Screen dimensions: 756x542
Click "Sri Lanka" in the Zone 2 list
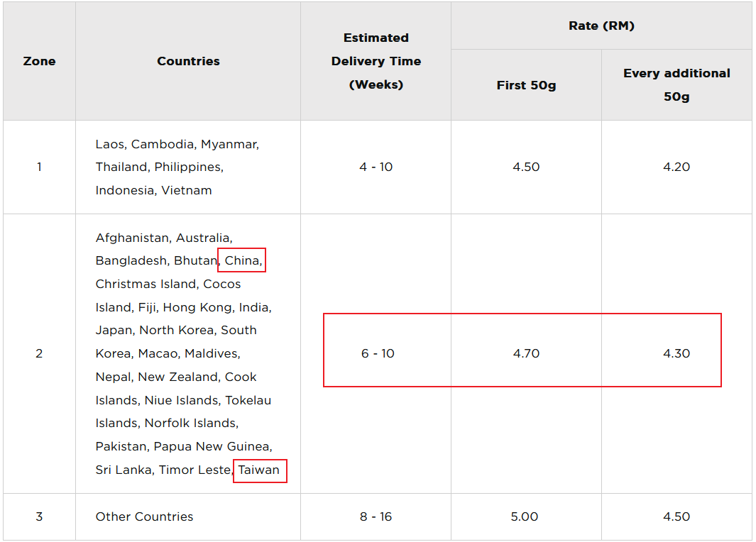point(124,470)
